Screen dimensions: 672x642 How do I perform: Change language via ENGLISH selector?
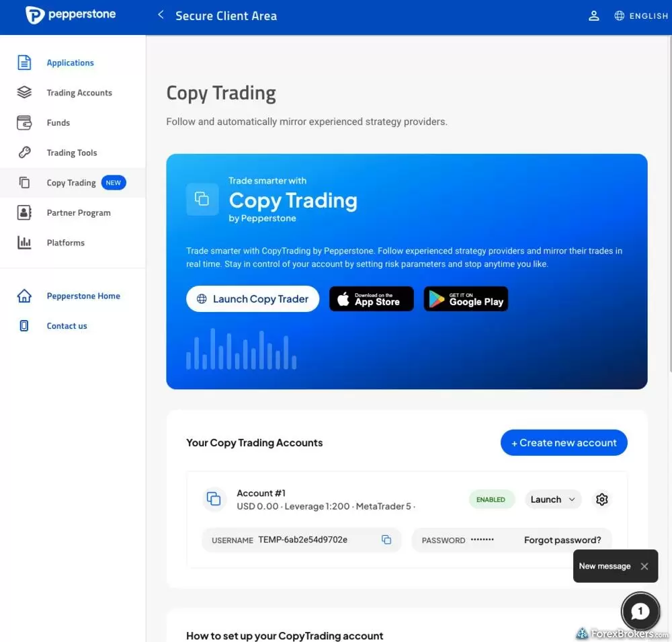(x=648, y=16)
